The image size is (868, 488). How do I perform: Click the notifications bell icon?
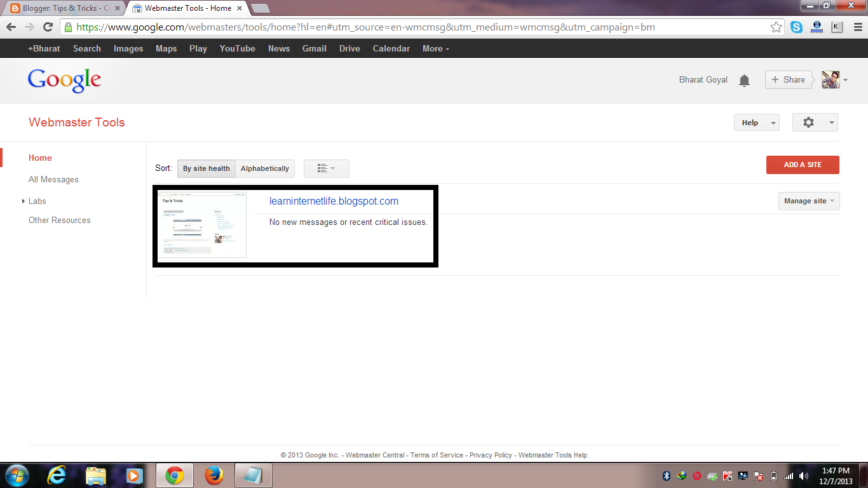click(744, 80)
